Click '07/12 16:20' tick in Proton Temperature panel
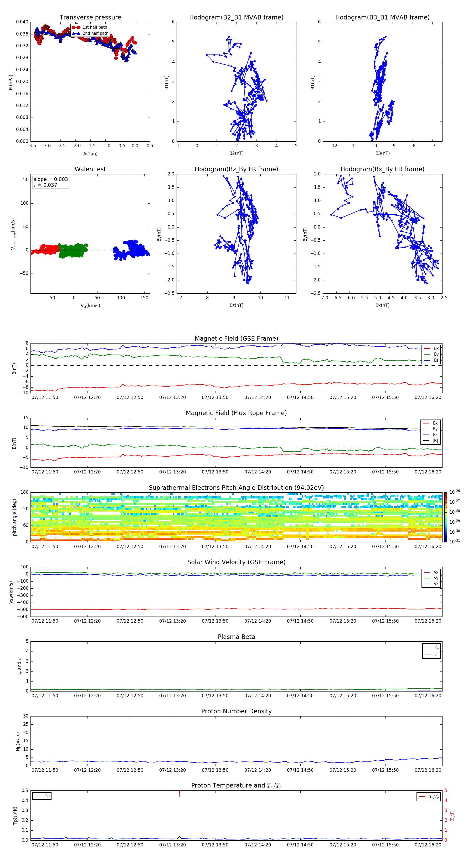Screen dimensions: 473x868 (428, 845)
